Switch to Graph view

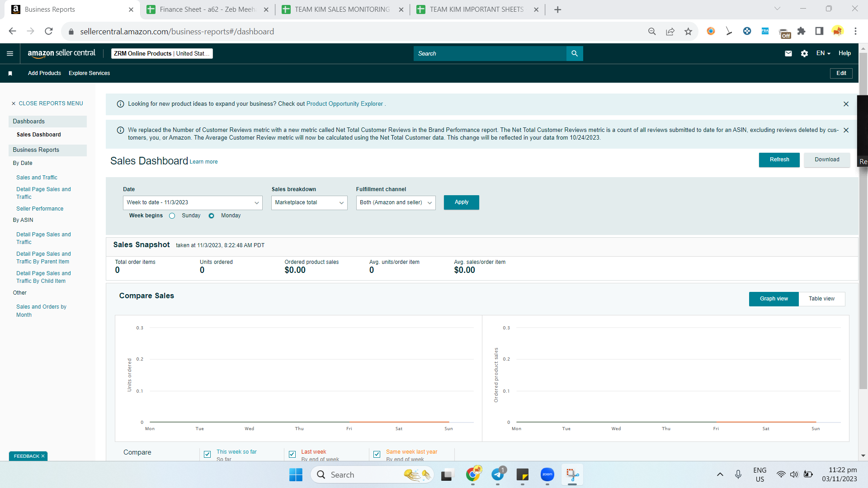[x=774, y=299]
